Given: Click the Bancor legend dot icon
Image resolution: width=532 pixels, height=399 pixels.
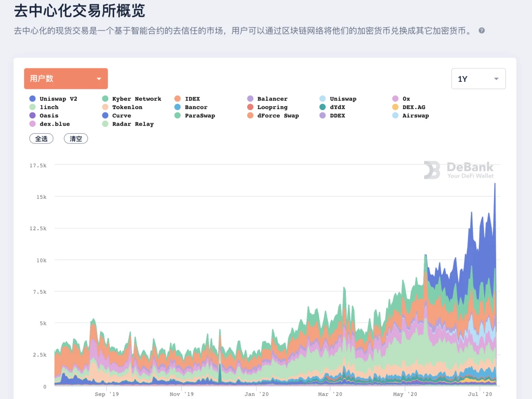Looking at the screenshot, I should click(178, 107).
